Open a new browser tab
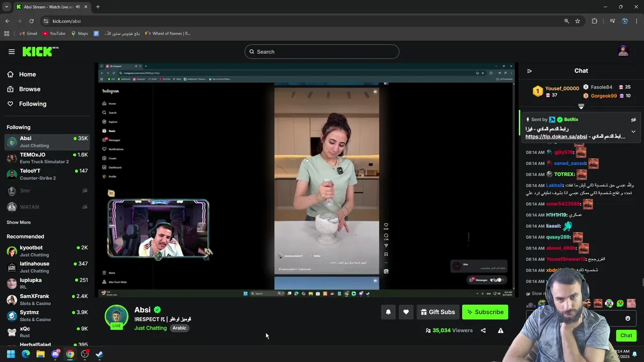The image size is (644, 362). pyautogui.click(x=98, y=7)
